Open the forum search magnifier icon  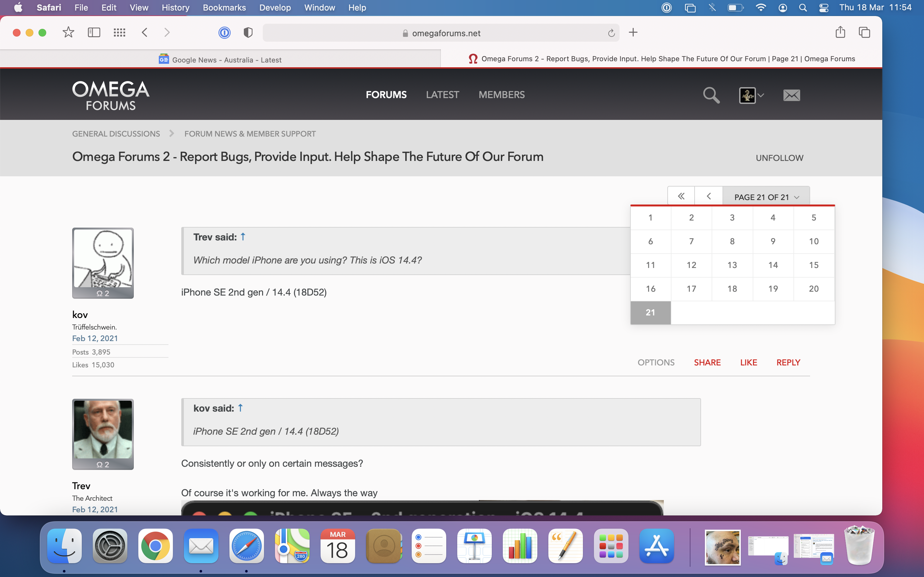711,95
